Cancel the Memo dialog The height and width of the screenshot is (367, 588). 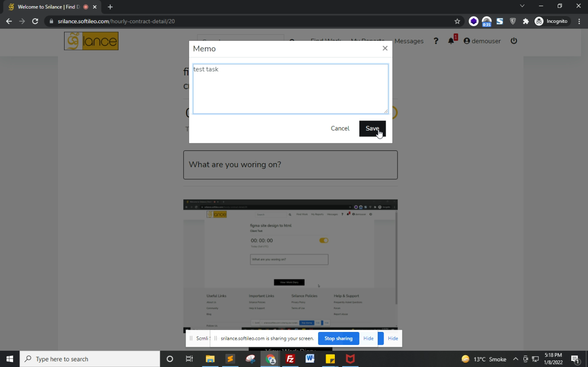(x=340, y=128)
